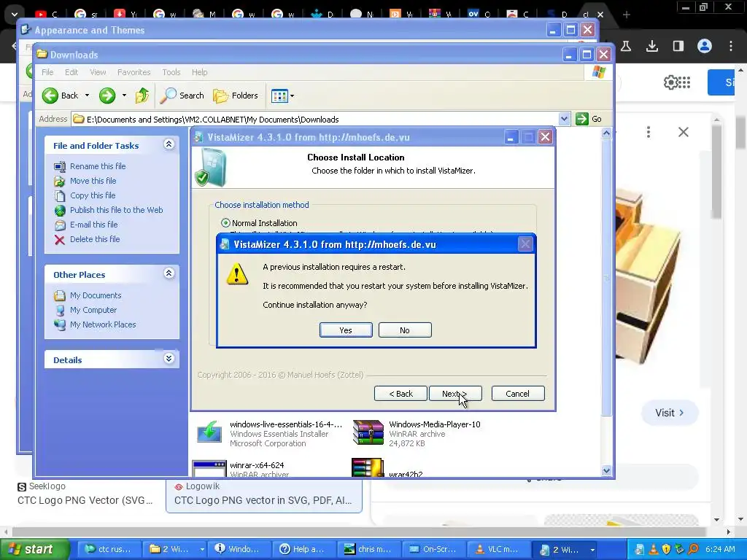Open the Favorites menu in the Downloads window
This screenshot has width=747, height=560.
pos(134,72)
